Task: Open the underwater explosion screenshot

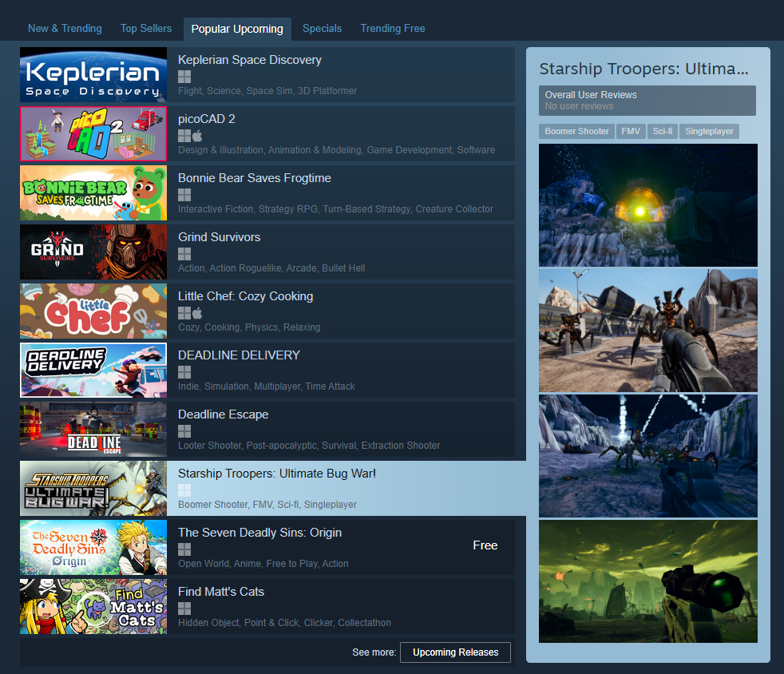Action: (x=648, y=205)
